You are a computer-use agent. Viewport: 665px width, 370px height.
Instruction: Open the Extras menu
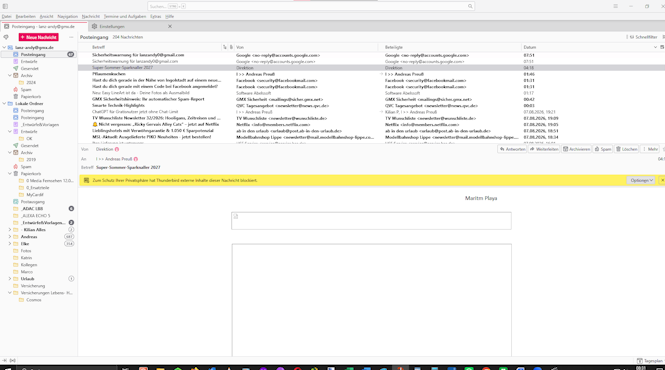[x=156, y=17]
